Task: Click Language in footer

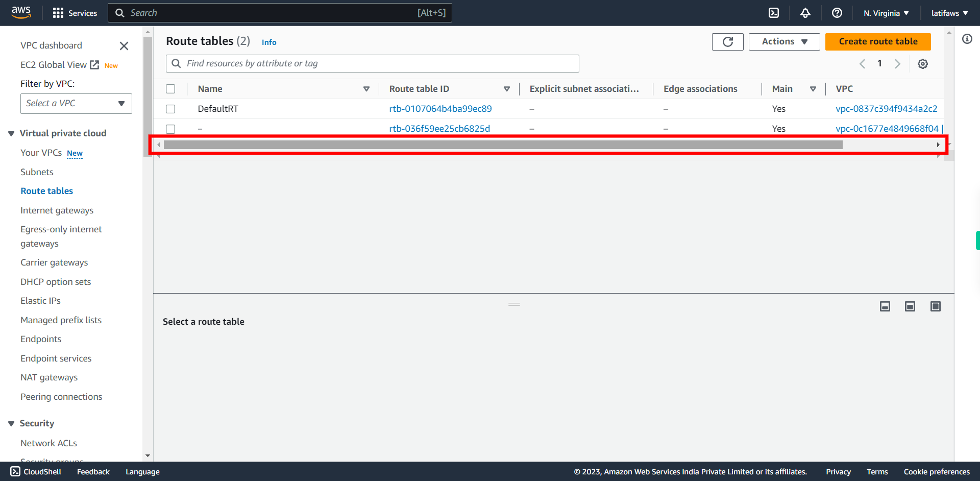Action: [x=142, y=472]
